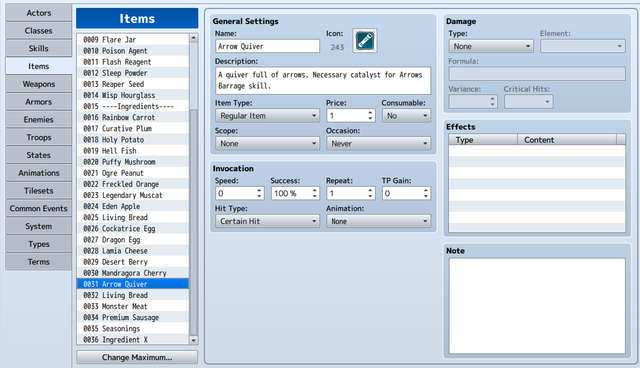Select the Tilesets tab

click(39, 191)
